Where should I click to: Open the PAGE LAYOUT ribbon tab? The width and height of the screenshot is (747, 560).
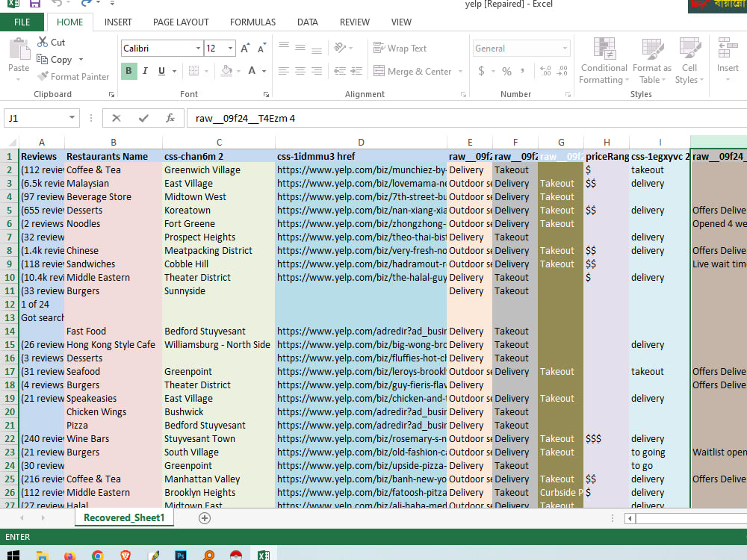tap(181, 22)
